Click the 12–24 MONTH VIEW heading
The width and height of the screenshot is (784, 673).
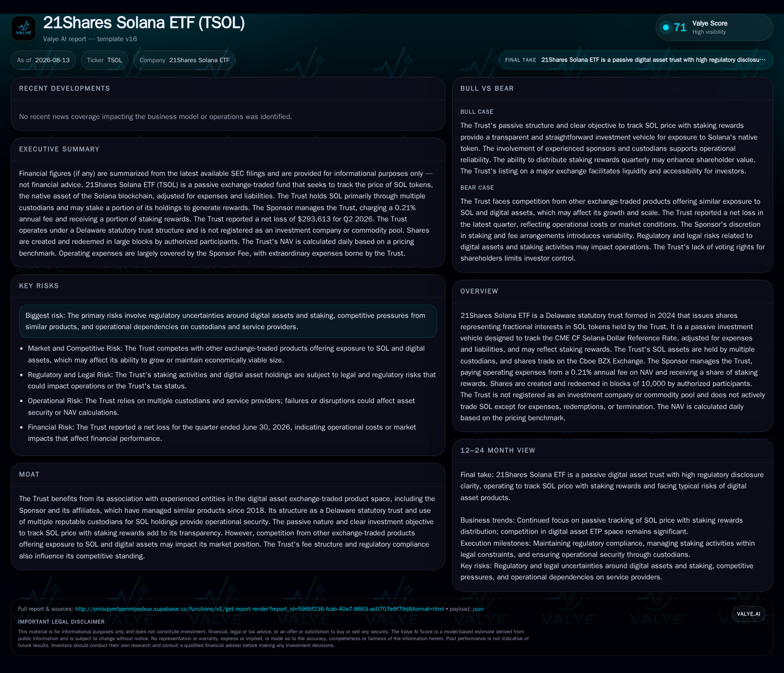click(497, 451)
